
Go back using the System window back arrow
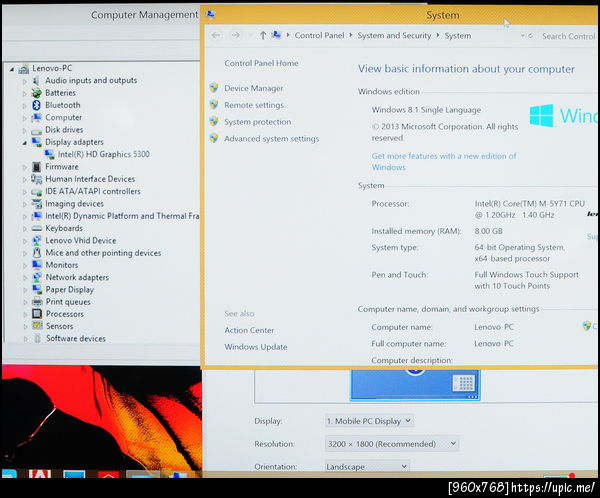(216, 35)
